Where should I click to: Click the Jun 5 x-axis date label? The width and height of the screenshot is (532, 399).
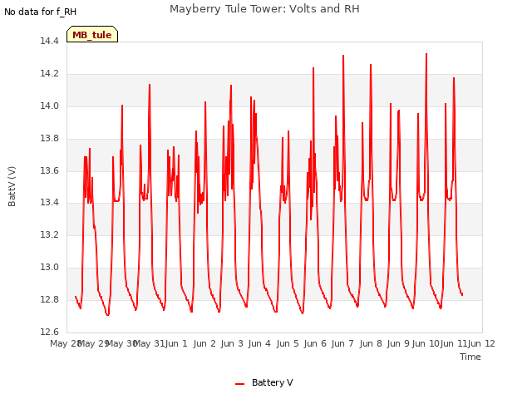point(288,343)
